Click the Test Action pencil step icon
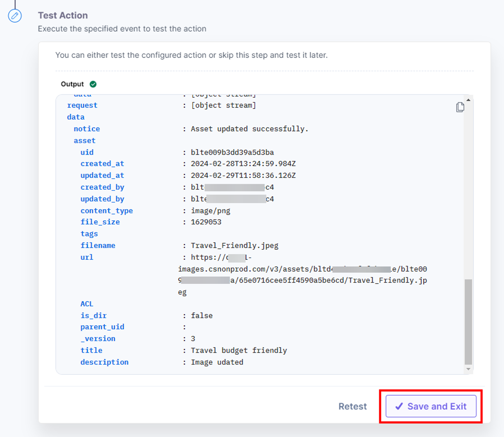The width and height of the screenshot is (504, 437). pyautogui.click(x=15, y=16)
